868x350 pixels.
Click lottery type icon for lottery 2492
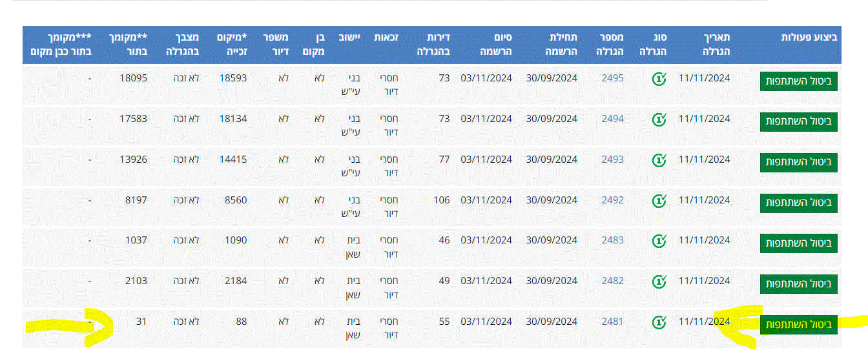[x=659, y=200]
